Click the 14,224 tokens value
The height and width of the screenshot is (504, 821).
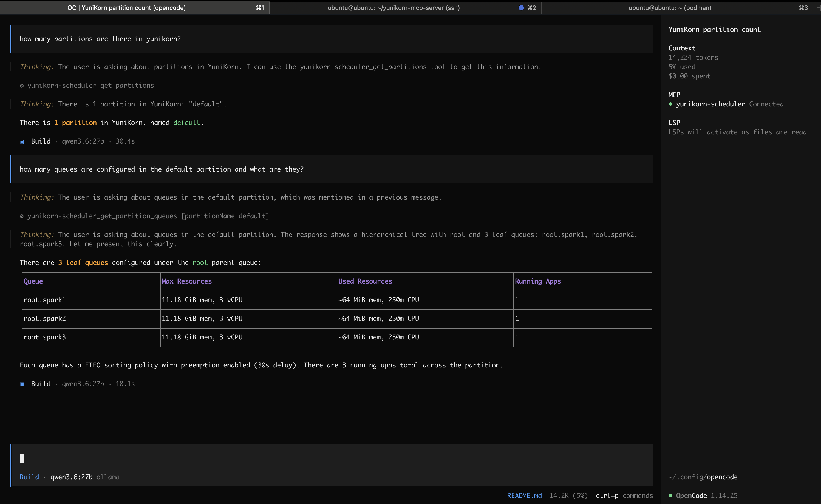693,57
